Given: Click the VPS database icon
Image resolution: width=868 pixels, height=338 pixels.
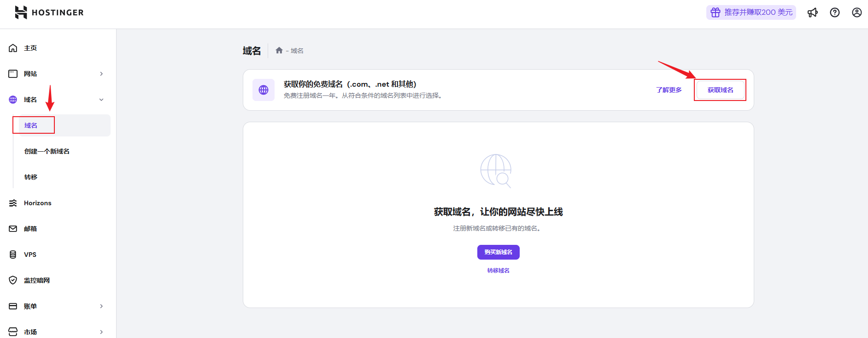Looking at the screenshot, I should pos(13,255).
